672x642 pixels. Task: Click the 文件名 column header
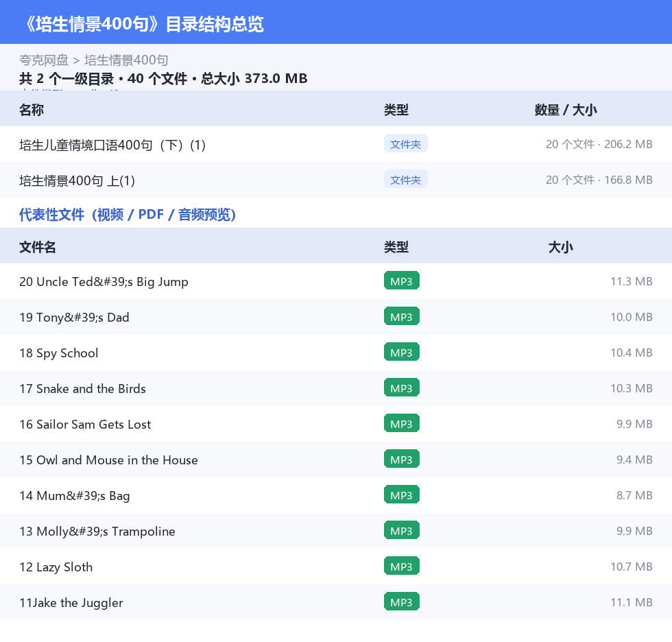(37, 247)
